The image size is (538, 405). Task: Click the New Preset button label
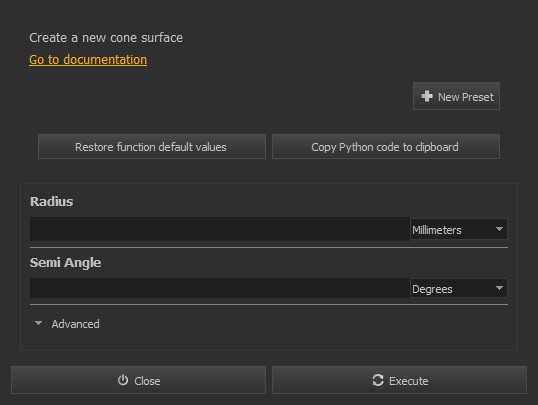pos(466,97)
